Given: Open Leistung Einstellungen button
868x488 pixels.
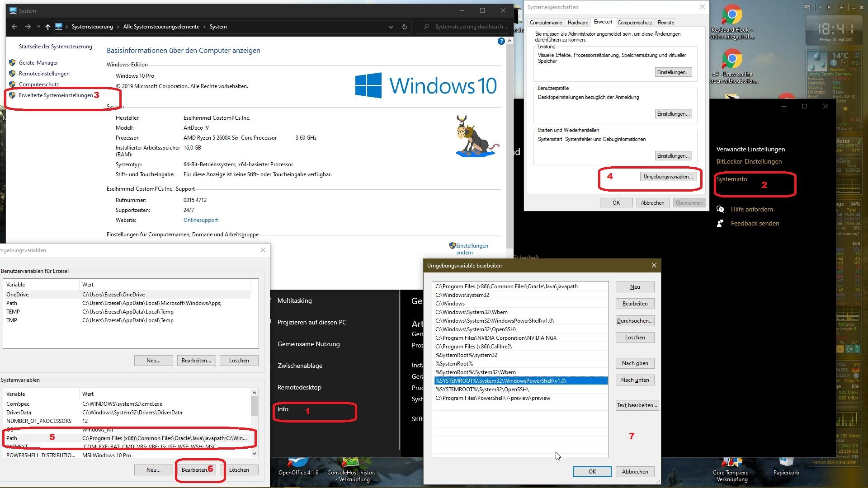Looking at the screenshot, I should [x=673, y=72].
